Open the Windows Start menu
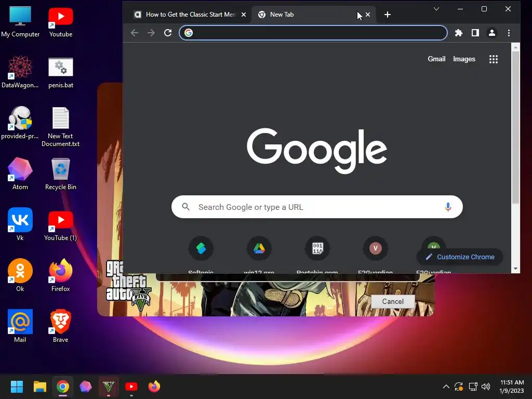Screen dimensions: 532x399 tap(17, 387)
